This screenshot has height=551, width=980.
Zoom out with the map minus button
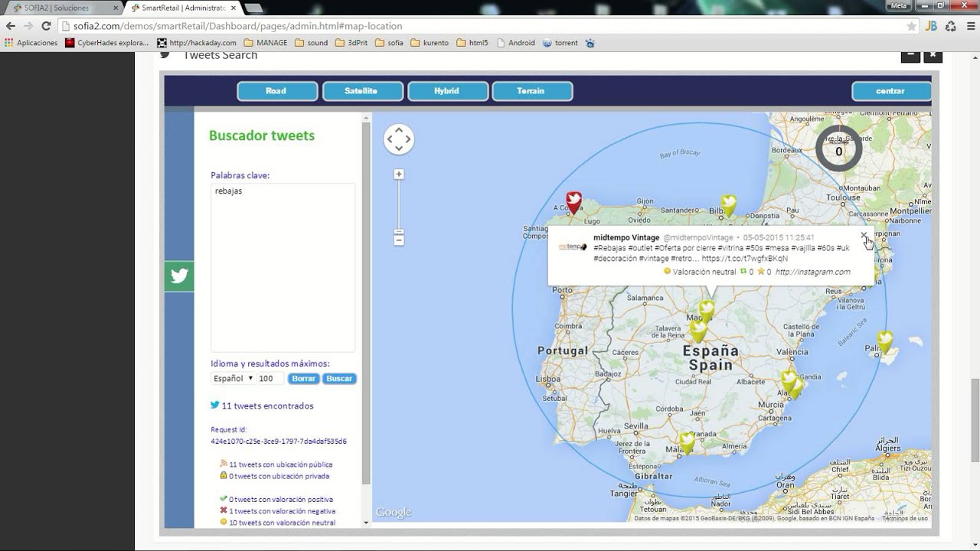tap(399, 240)
